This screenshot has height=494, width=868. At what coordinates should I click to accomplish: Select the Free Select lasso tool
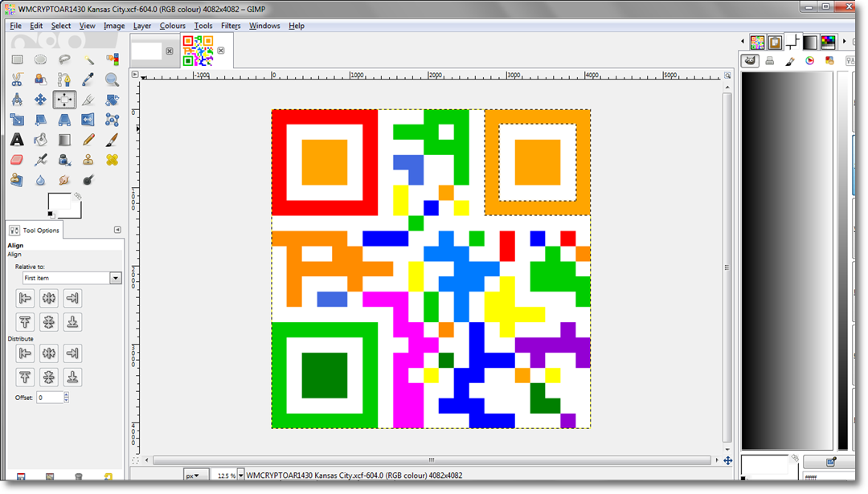(x=64, y=59)
